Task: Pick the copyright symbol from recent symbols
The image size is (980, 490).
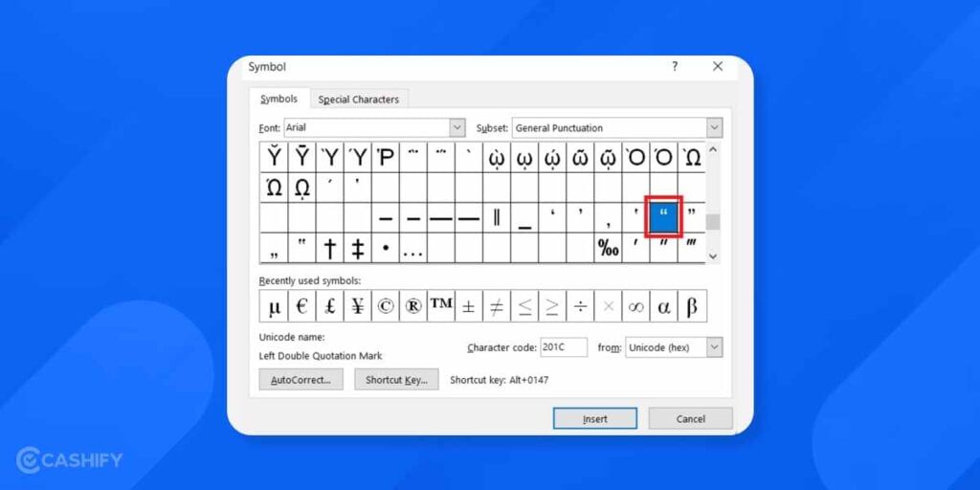Action: pos(385,306)
